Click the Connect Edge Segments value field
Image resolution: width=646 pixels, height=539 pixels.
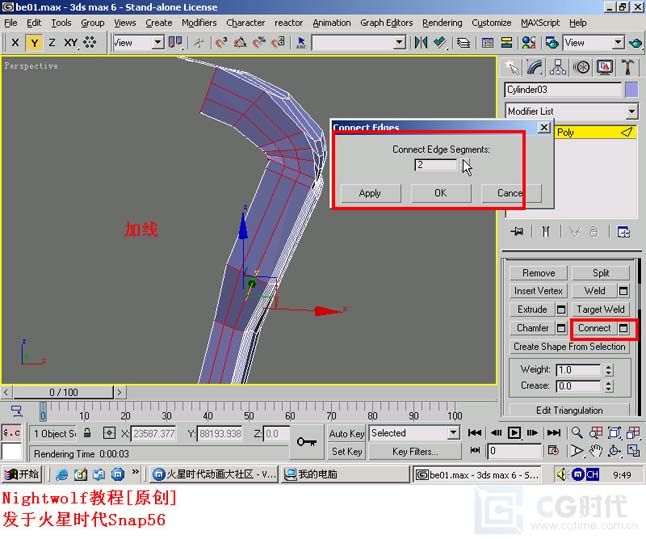(x=436, y=165)
